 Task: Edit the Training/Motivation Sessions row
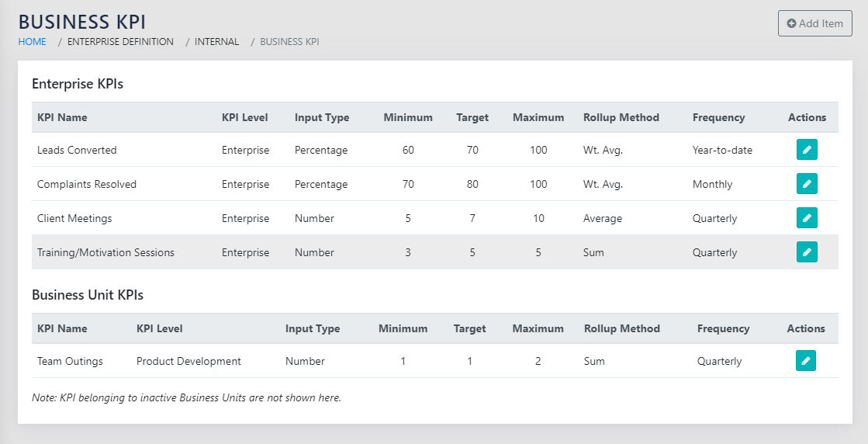click(x=807, y=252)
